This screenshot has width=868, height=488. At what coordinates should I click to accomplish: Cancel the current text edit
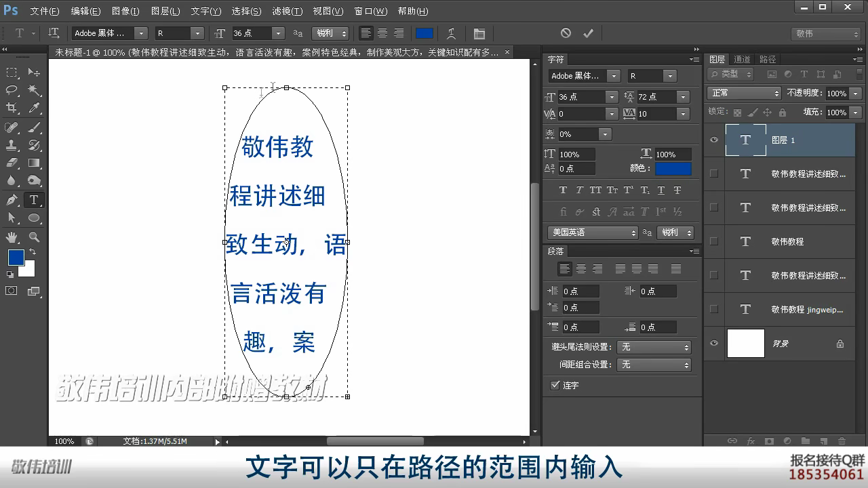(x=566, y=33)
